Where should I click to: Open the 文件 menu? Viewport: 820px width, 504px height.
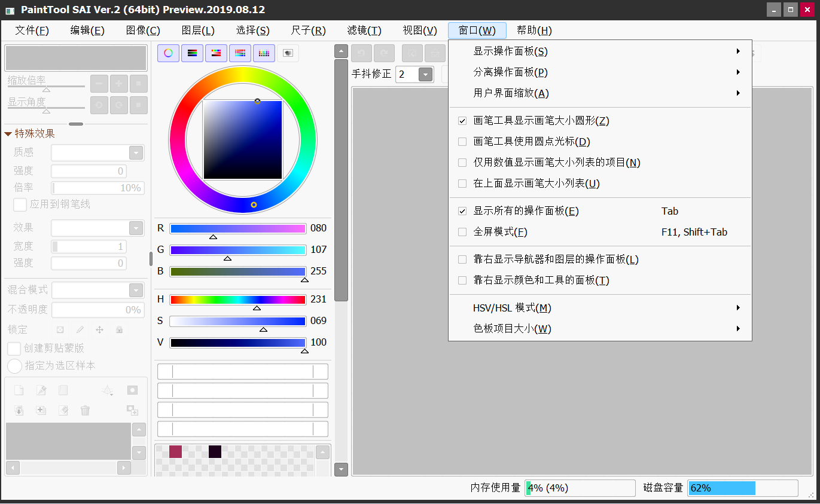point(32,30)
